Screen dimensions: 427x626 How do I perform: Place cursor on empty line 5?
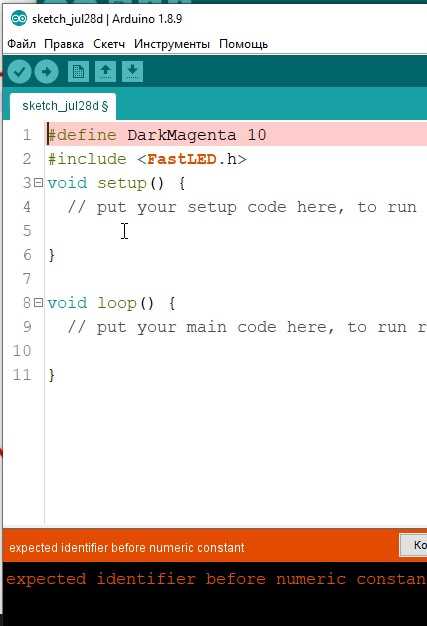[237, 231]
